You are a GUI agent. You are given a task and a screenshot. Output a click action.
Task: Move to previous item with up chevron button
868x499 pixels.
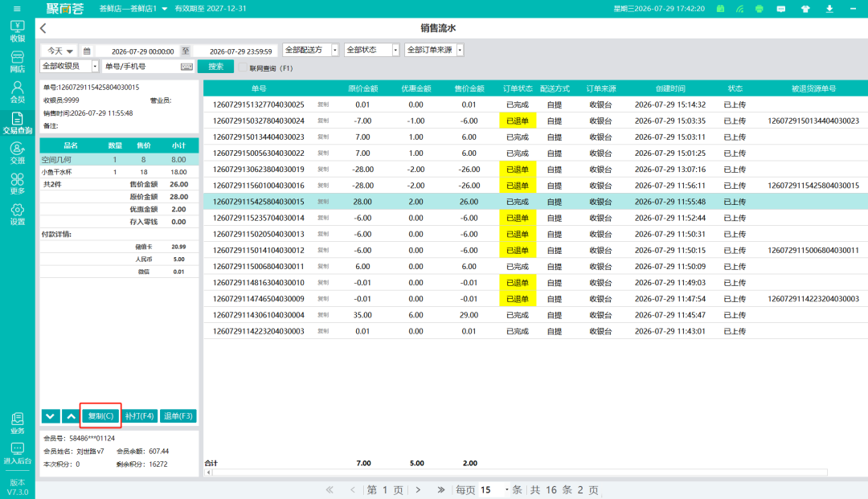(x=71, y=416)
